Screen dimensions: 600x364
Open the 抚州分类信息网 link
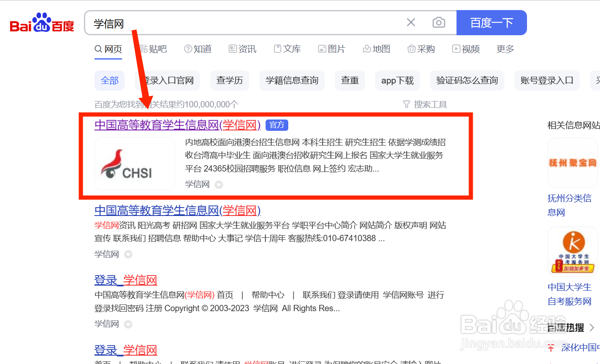coord(569,205)
